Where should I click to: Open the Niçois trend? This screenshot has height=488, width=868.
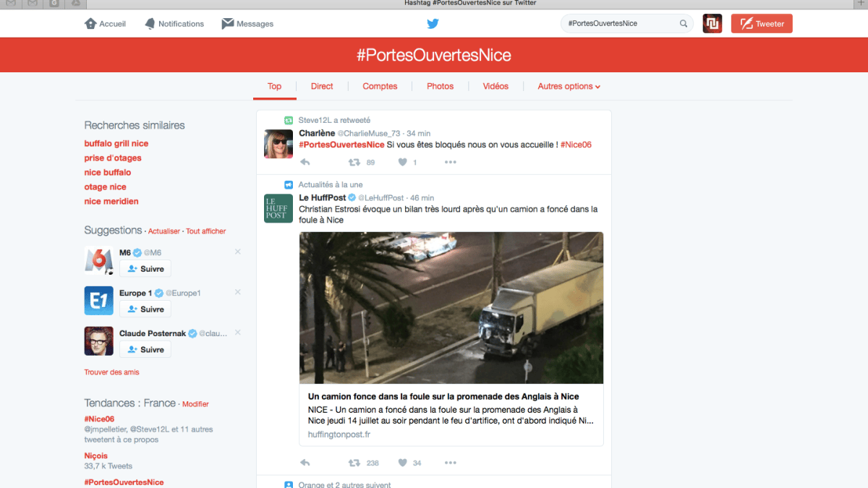click(x=95, y=455)
